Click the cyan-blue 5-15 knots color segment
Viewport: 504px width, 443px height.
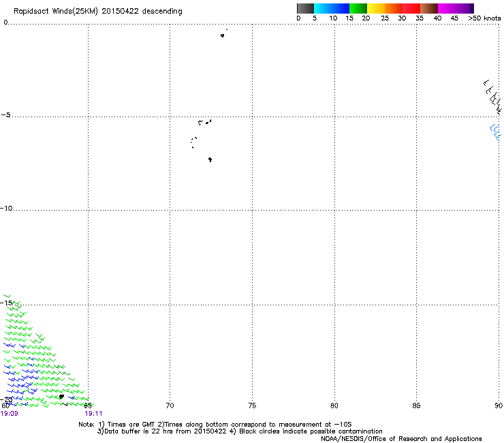click(332, 8)
